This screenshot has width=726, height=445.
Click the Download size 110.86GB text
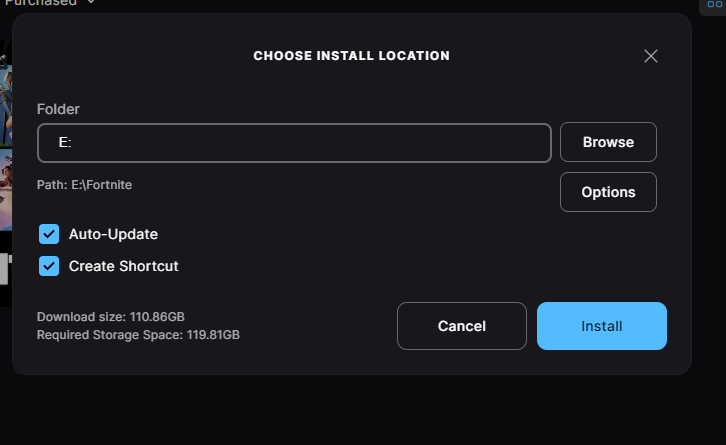click(x=111, y=317)
